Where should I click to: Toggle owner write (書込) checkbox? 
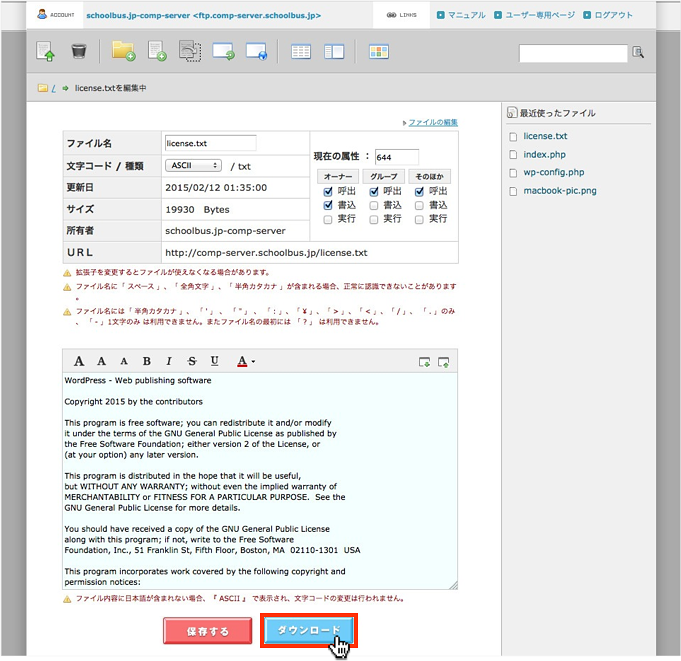click(x=328, y=205)
